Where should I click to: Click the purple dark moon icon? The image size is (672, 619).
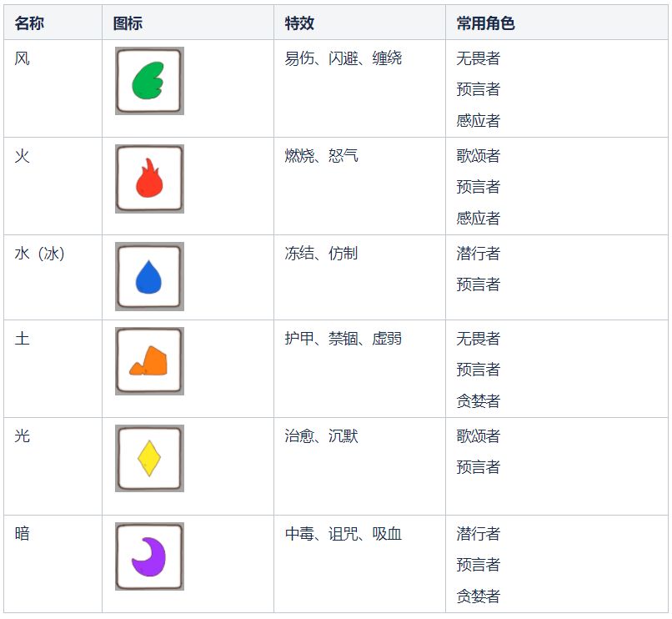coord(149,556)
